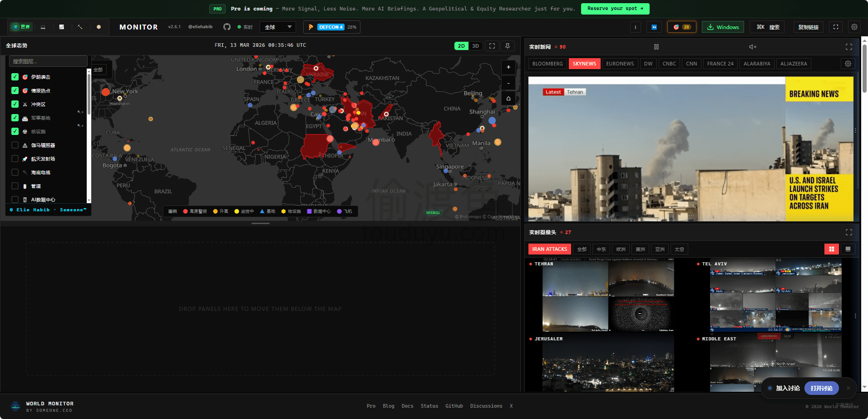Uncheck the 伊朗袭击 layer

click(x=14, y=77)
